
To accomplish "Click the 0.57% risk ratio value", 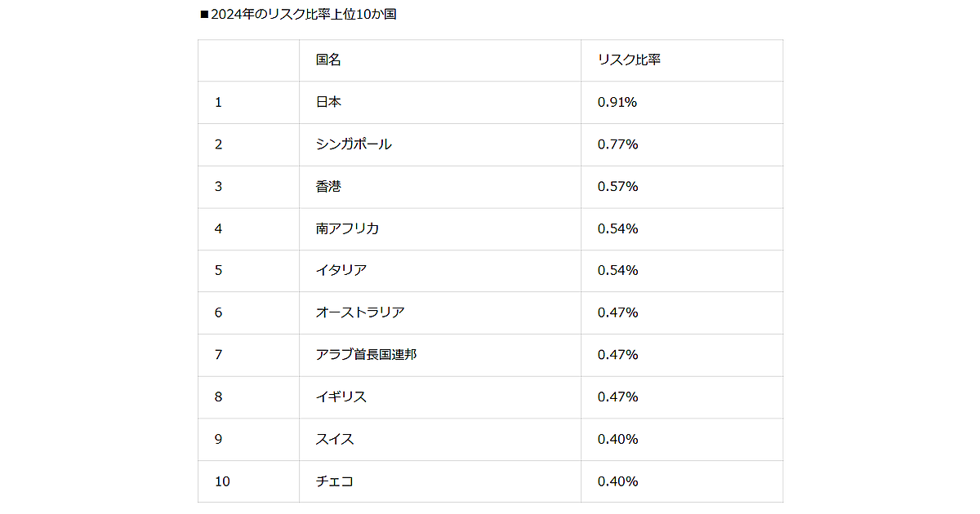I will coord(617,187).
